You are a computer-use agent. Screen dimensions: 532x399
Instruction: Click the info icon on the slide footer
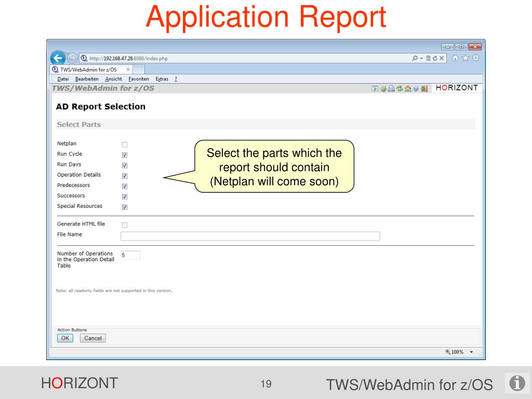click(517, 383)
